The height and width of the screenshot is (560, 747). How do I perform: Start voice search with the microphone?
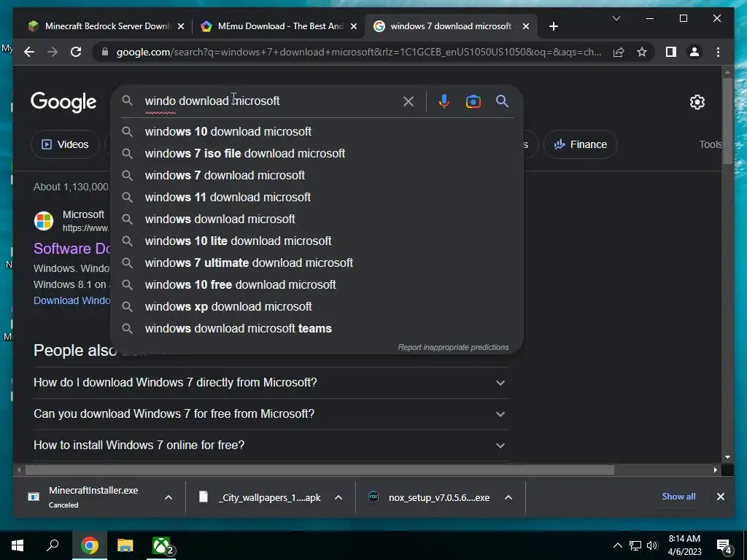point(444,101)
